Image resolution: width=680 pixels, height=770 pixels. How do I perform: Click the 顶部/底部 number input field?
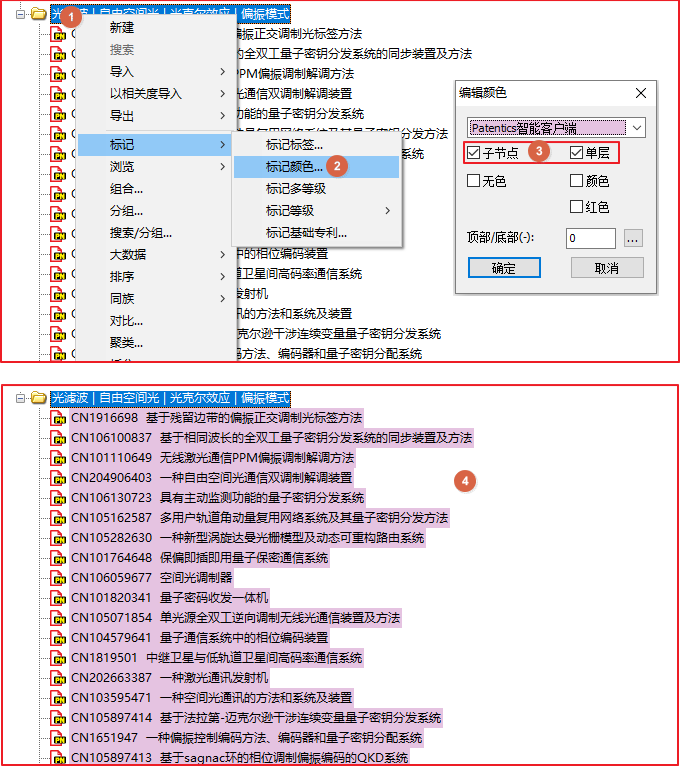pyautogui.click(x=589, y=238)
